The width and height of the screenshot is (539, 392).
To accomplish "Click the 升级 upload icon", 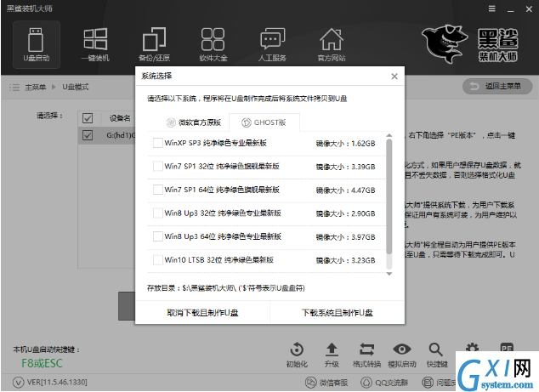I will [332, 350].
